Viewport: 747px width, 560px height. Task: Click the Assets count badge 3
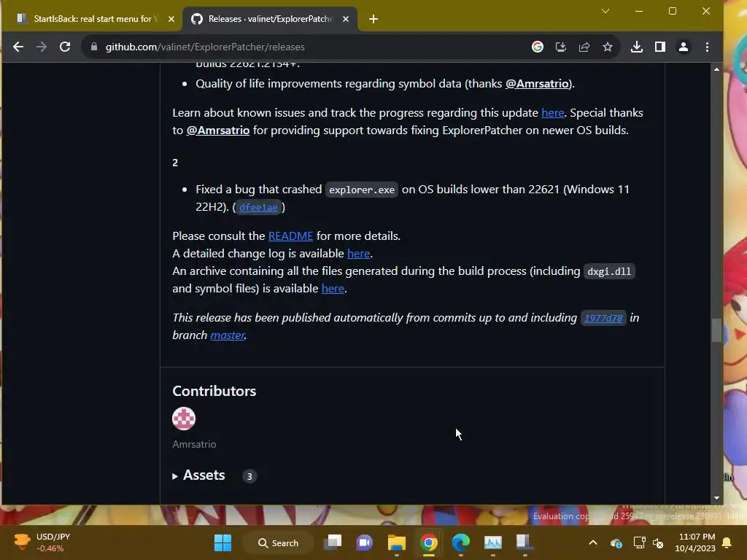tap(249, 476)
